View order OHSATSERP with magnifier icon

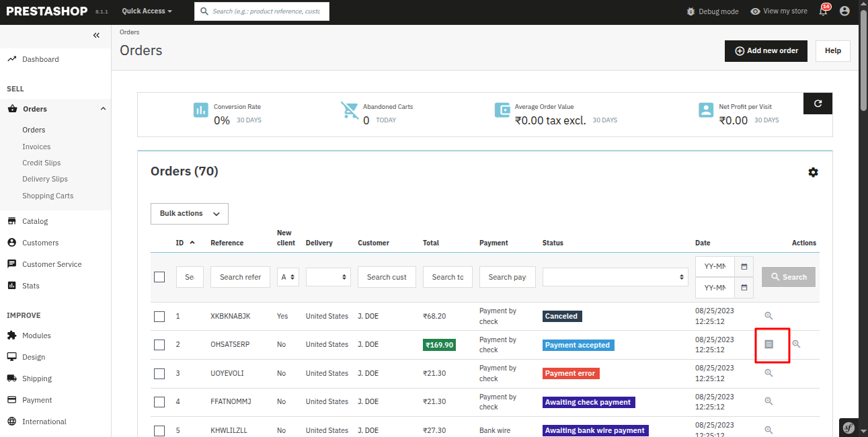click(x=796, y=344)
